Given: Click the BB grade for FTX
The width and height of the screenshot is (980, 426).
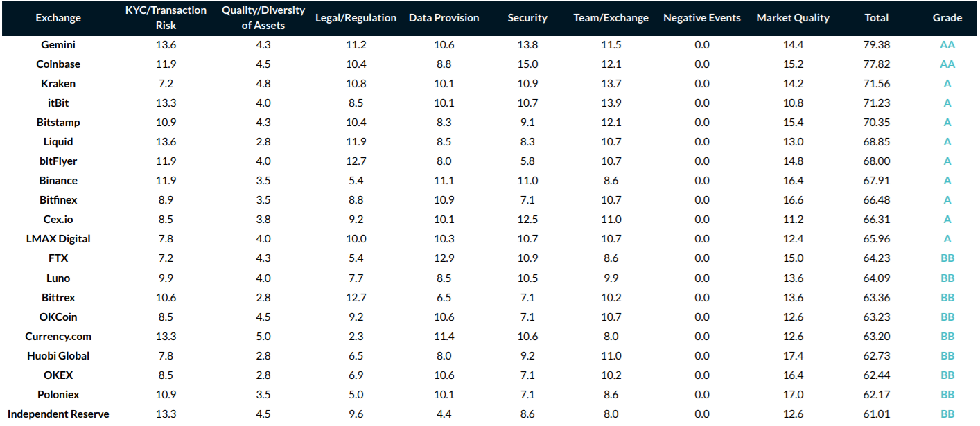Looking at the screenshot, I should click(947, 258).
